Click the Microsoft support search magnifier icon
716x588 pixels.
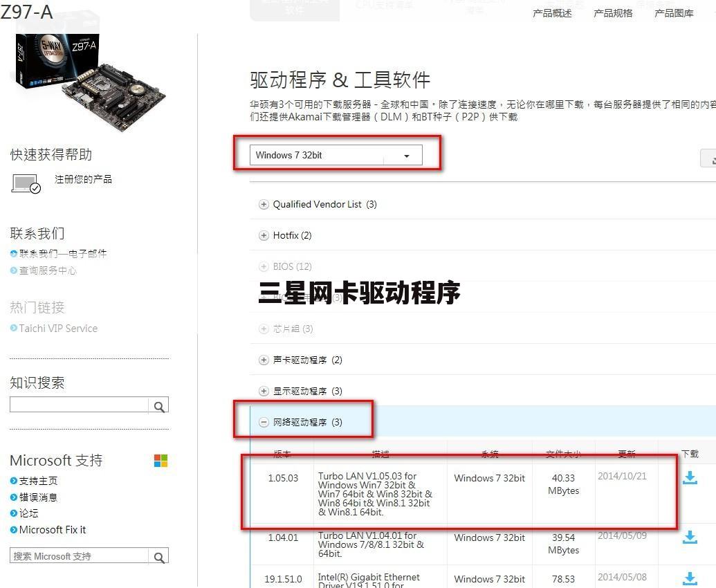click(159, 556)
